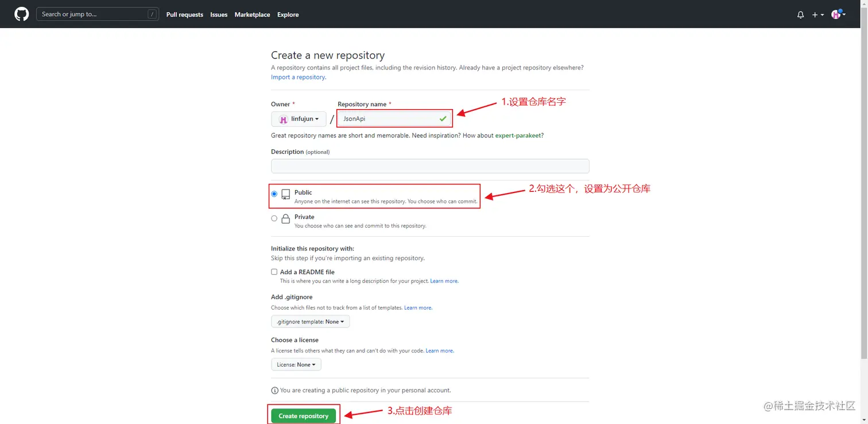Click the GitHub logo
The width and height of the screenshot is (868, 424).
[x=21, y=14]
